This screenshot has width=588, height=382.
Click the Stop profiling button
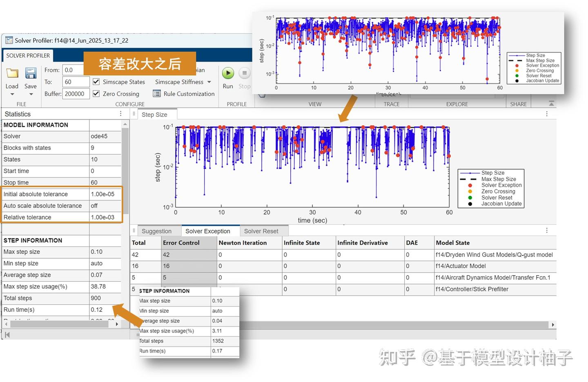click(x=244, y=73)
